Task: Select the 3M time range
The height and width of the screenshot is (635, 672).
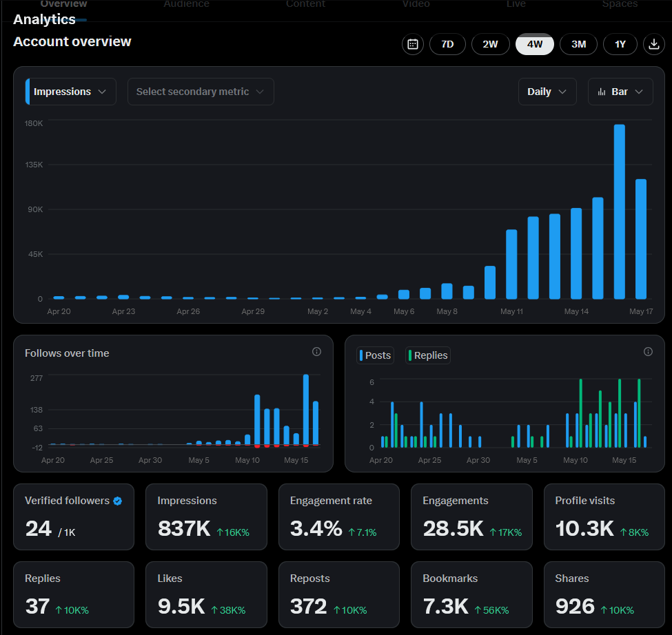Action: pyautogui.click(x=578, y=44)
